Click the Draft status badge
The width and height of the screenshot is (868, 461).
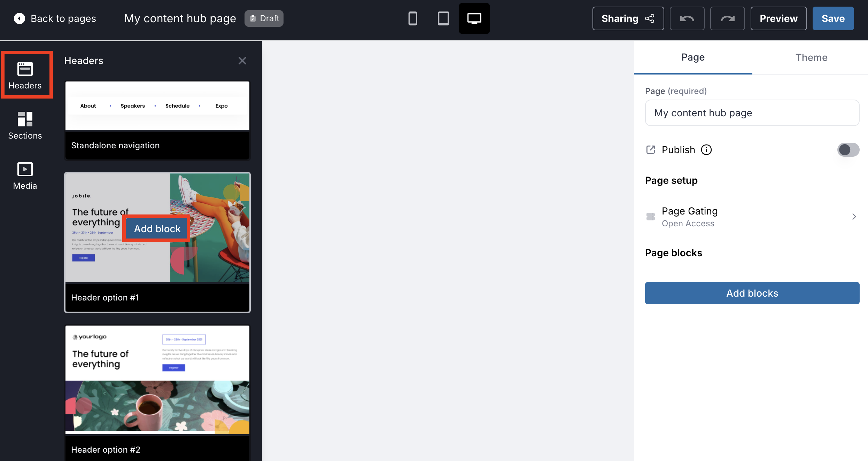264,18
